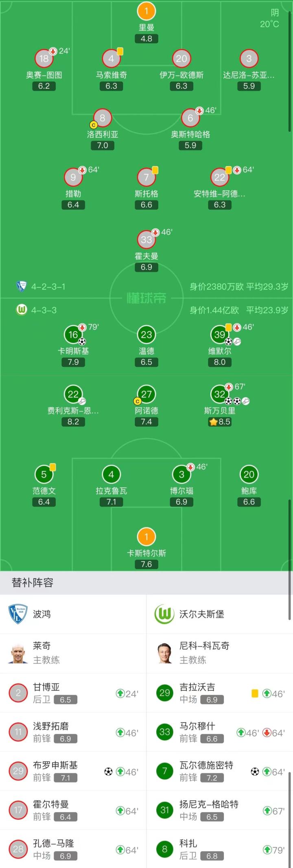Viewport: 293px width, 868px height.
Task: Click the Bochum club crest beside 波鸿
Action: click(18, 614)
